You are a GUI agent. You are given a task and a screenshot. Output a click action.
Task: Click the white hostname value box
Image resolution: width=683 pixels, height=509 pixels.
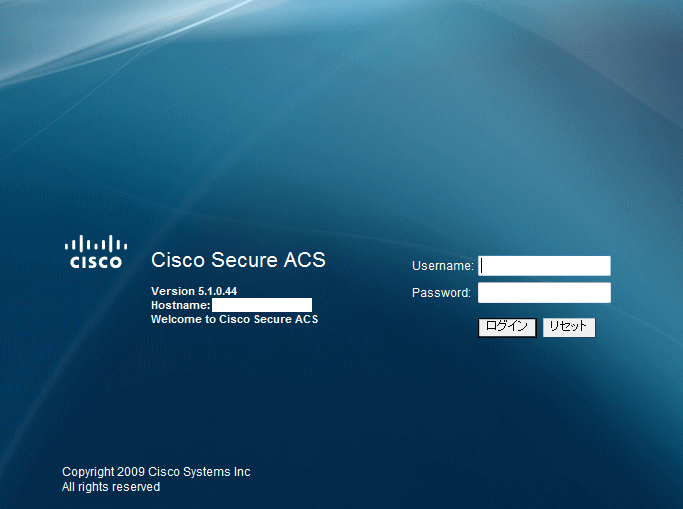click(x=262, y=305)
